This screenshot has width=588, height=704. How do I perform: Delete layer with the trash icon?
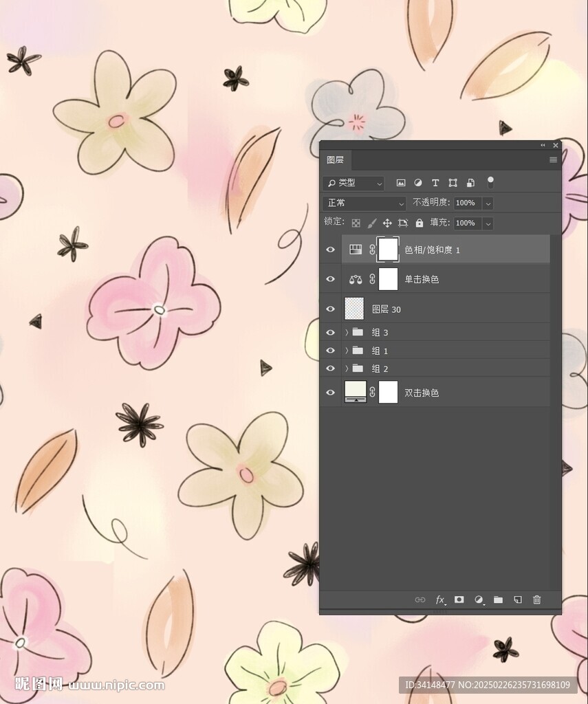point(537,599)
